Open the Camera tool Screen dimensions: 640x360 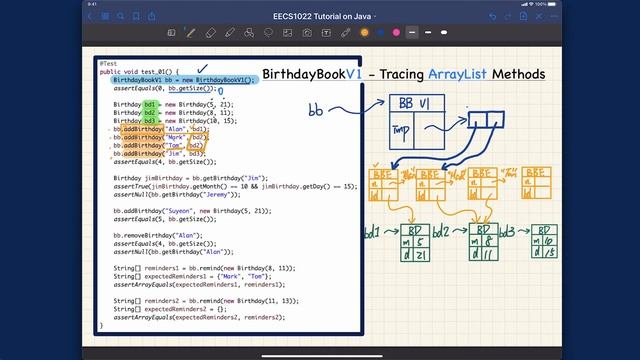pos(307,33)
